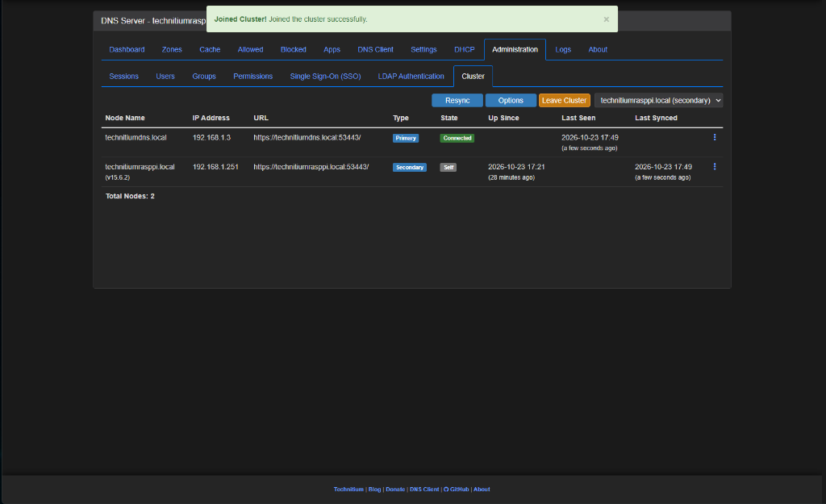Open the options menu for technitiumrasppi.local node
This screenshot has height=504, width=826.
point(715,166)
